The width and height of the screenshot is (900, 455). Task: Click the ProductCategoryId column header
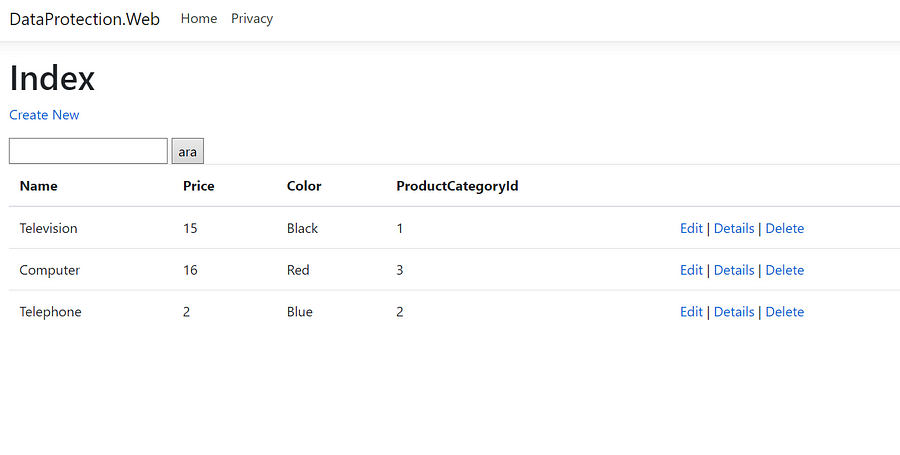click(x=457, y=186)
